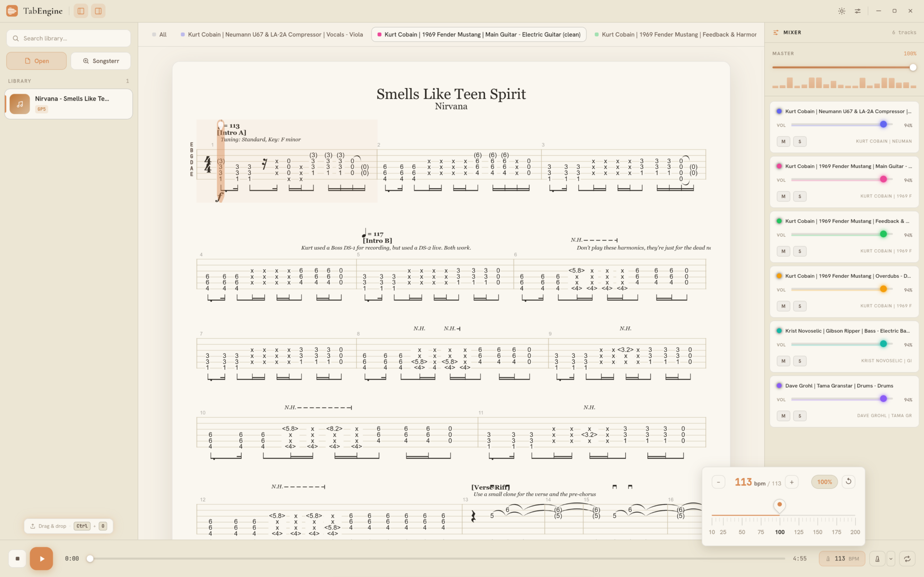The width and height of the screenshot is (924, 577).
Task: Decrease tempo with the minus button
Action: pyautogui.click(x=718, y=482)
